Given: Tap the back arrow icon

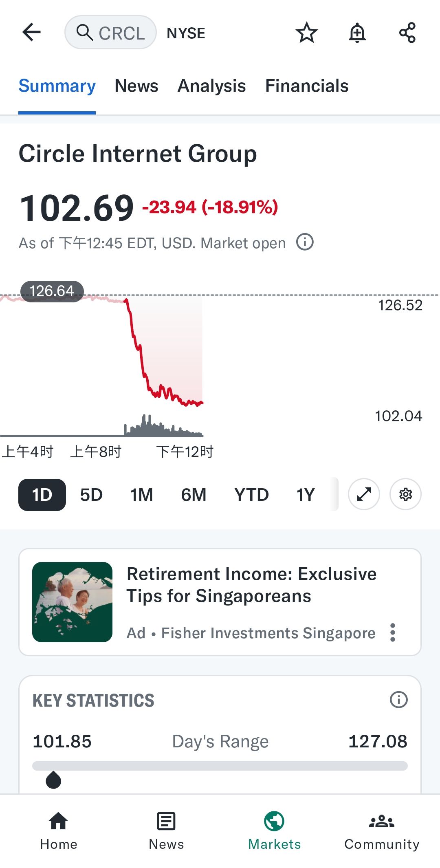Looking at the screenshot, I should [x=31, y=32].
